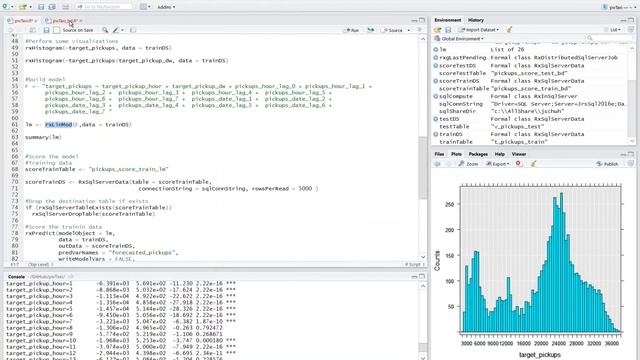Focus the Go to file/function field

tap(104, 7)
